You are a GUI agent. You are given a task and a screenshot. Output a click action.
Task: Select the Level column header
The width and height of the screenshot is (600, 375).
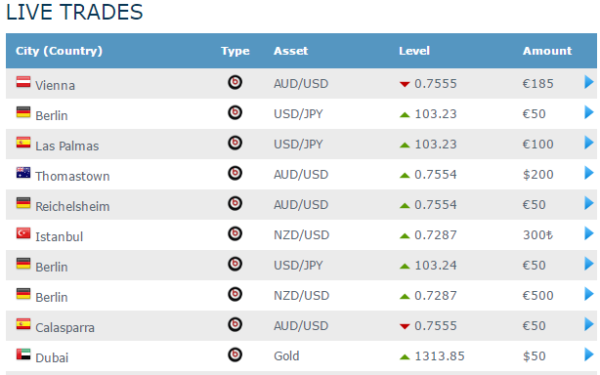[414, 51]
